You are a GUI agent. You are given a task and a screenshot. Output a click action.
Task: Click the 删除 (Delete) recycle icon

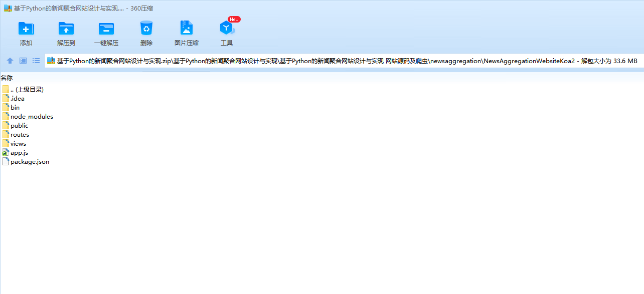(146, 28)
